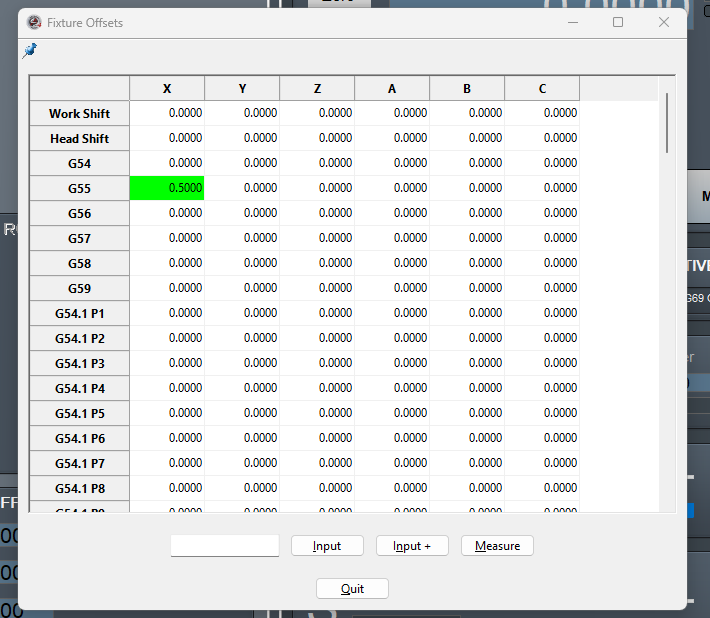The height and width of the screenshot is (618, 710).
Task: Click the Fixture Offsets app icon in the title bar
Action: pyautogui.click(x=34, y=22)
